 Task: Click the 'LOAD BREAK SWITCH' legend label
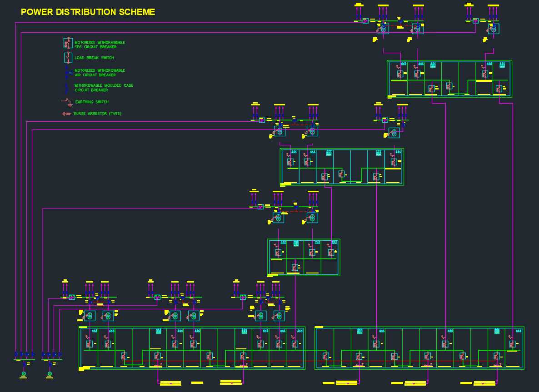point(94,58)
